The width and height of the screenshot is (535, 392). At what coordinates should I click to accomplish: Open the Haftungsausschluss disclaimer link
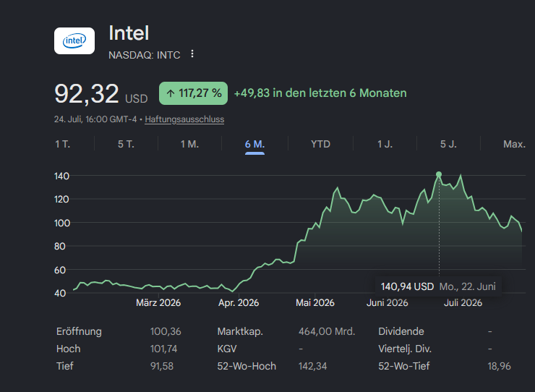(x=184, y=119)
